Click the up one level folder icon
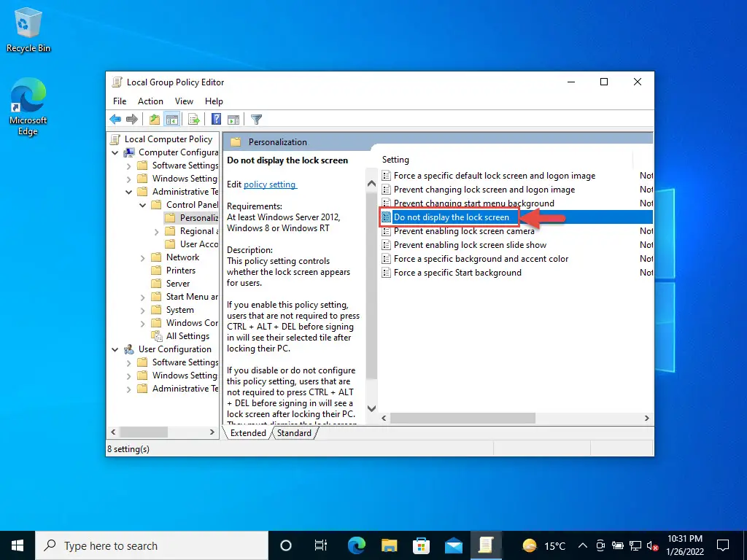 coord(155,119)
